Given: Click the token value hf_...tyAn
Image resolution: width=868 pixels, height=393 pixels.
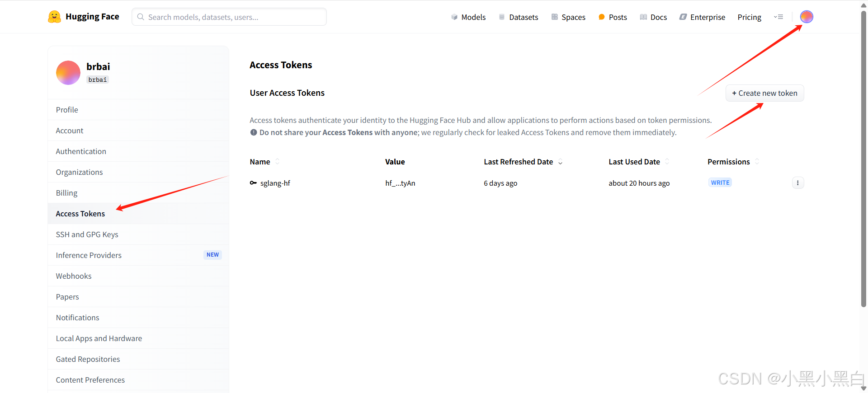Looking at the screenshot, I should coord(400,183).
